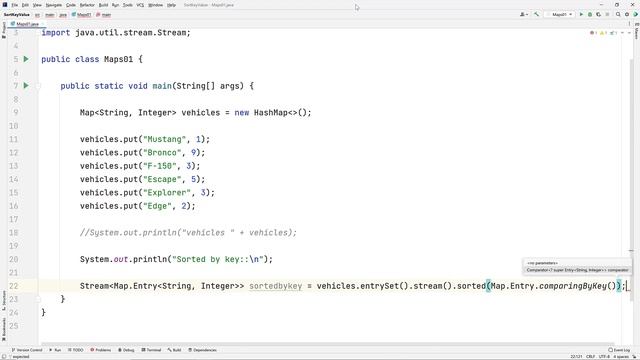Start Debug with the bug icon
The image size is (640, 360).
pyautogui.click(x=590, y=14)
